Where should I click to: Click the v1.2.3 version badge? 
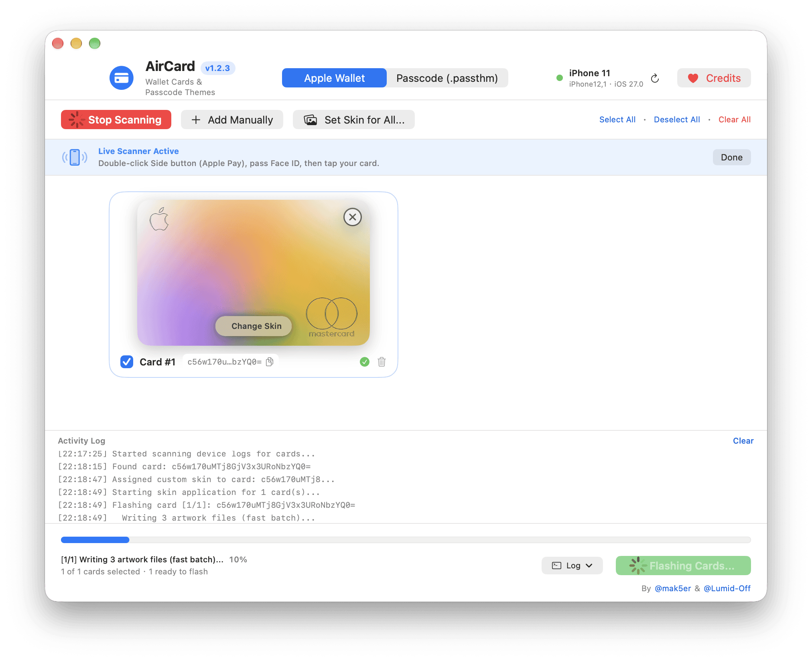tap(217, 68)
